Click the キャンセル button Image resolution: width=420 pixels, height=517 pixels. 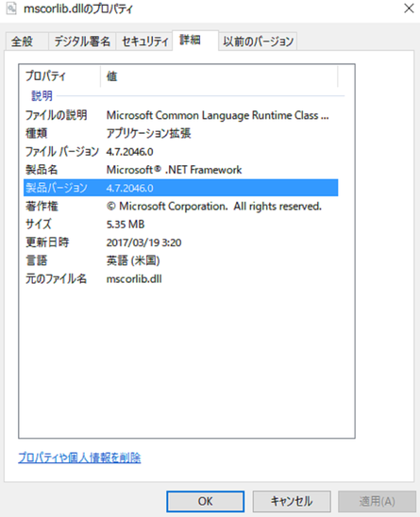(x=292, y=502)
